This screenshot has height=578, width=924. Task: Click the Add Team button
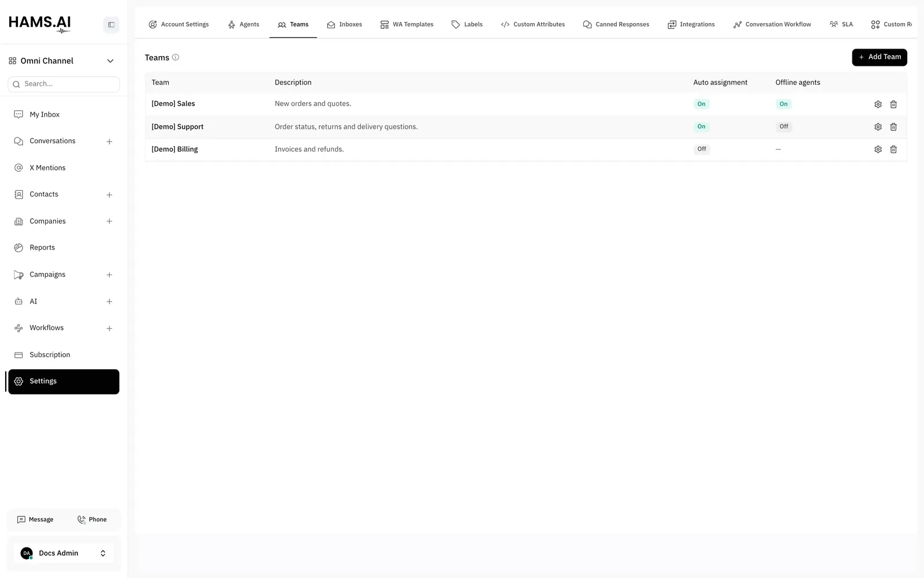tap(879, 57)
